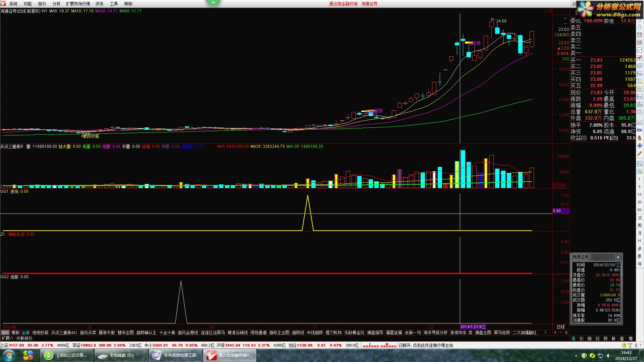
Task: Click the green 36 badge at top
Action: [x=213, y=3]
